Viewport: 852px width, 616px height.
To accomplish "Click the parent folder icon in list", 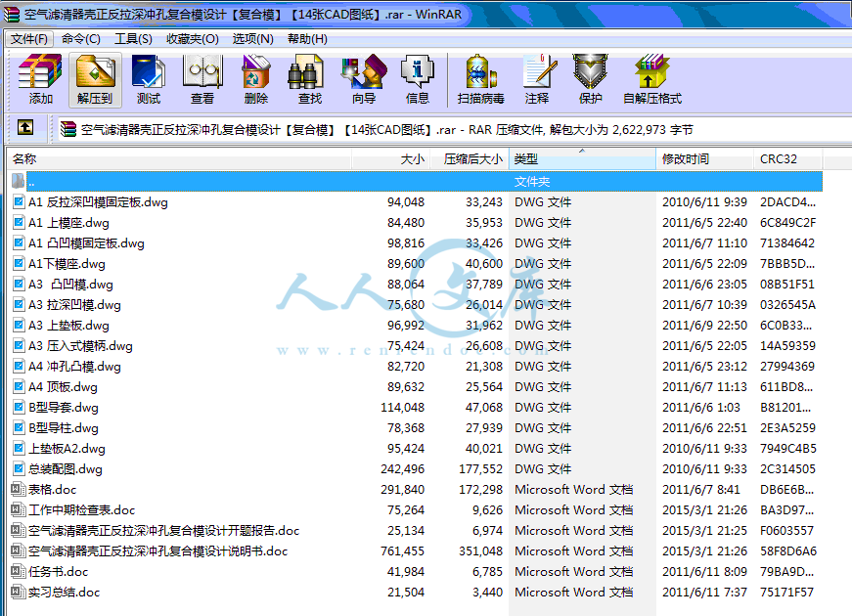I will click(x=19, y=181).
